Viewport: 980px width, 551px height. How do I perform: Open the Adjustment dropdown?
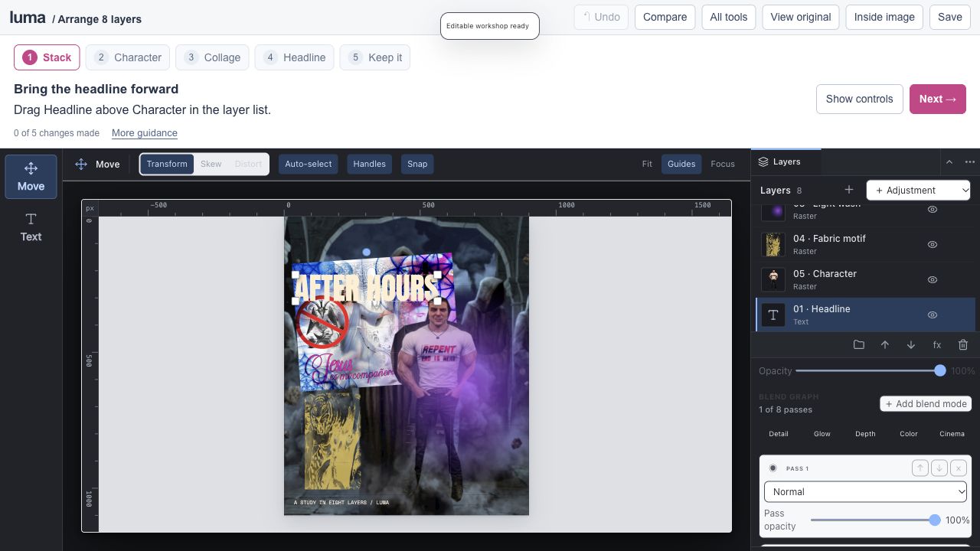pyautogui.click(x=919, y=190)
